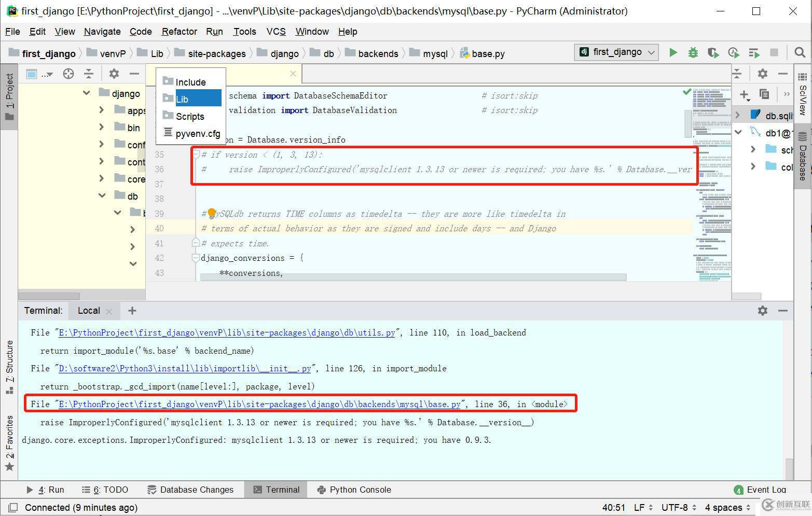Open the Python Console tab

point(355,490)
